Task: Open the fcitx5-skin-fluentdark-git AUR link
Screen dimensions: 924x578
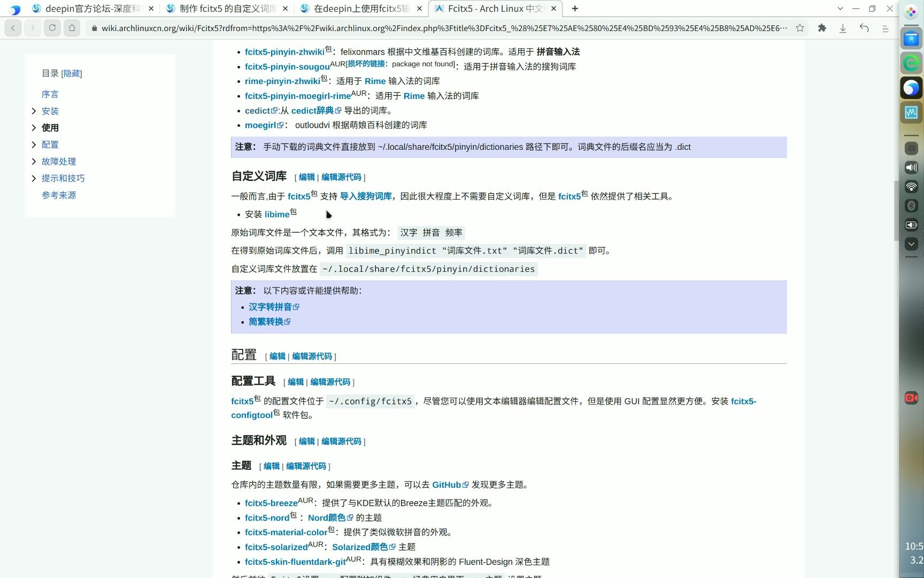Action: click(295, 562)
